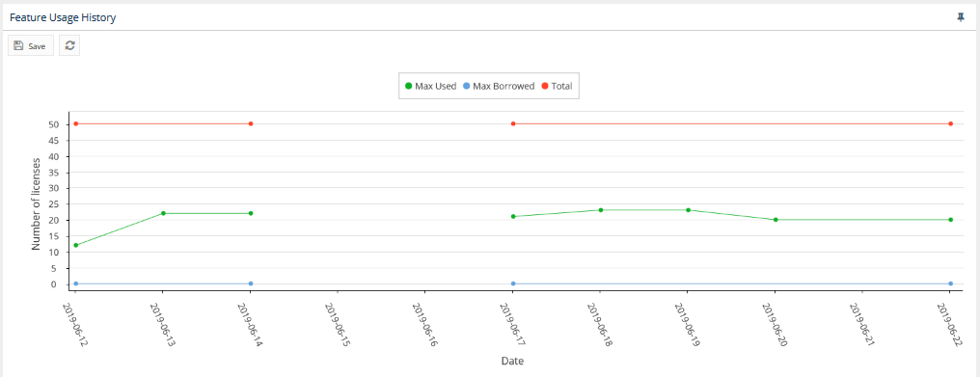Select Max Used point on 2019-06-14

click(251, 213)
